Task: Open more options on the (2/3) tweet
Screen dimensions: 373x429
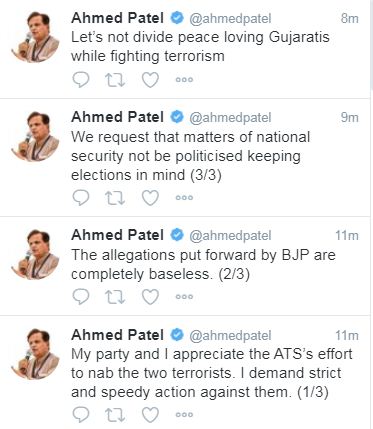Action: (x=184, y=296)
